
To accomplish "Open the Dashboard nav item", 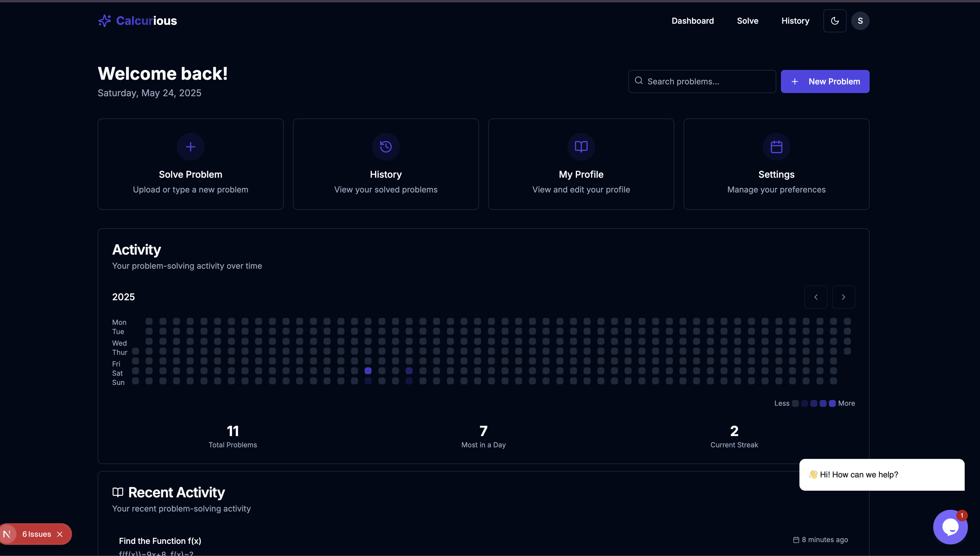I will pos(693,21).
